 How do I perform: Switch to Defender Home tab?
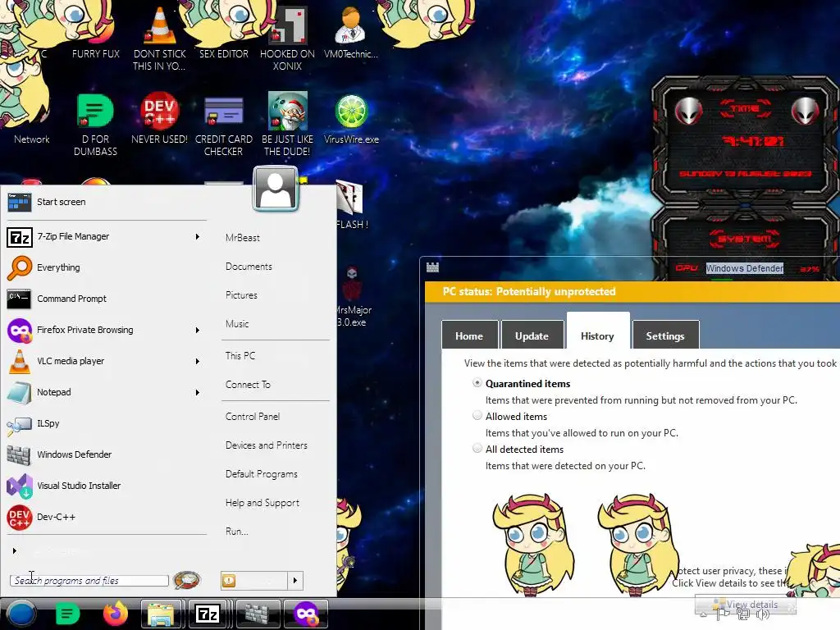(469, 336)
